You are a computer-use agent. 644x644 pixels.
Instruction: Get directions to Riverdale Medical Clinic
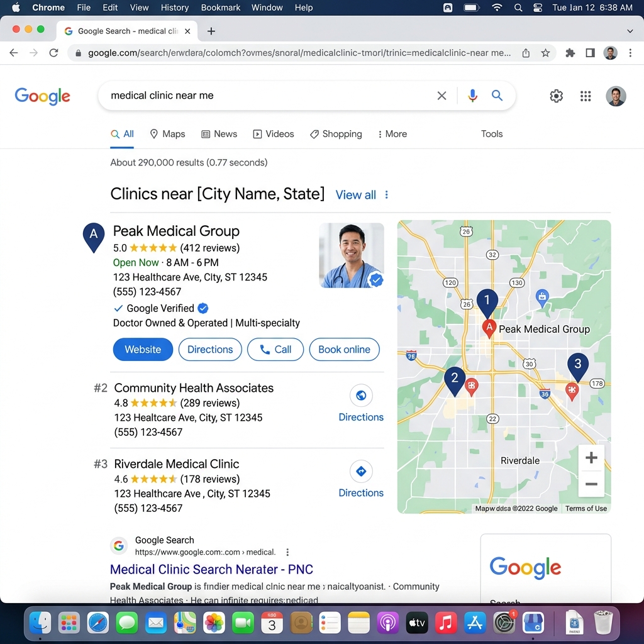[361, 480]
